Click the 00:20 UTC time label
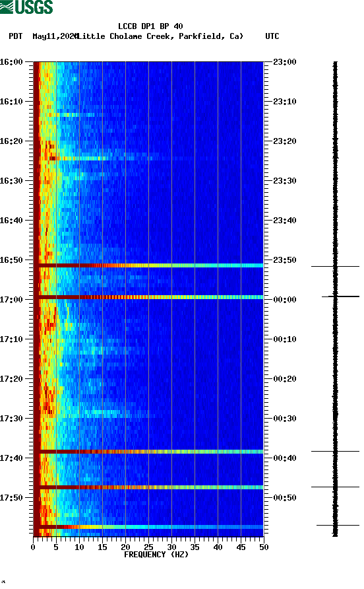Image resolution: width=364 pixels, height=589 pixels. pyautogui.click(x=285, y=379)
